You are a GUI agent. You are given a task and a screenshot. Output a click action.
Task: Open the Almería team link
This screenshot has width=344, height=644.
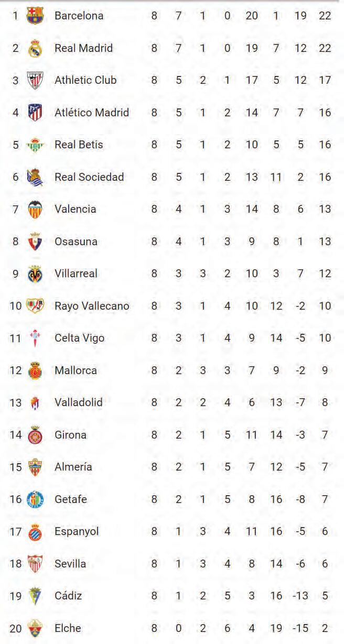click(73, 467)
